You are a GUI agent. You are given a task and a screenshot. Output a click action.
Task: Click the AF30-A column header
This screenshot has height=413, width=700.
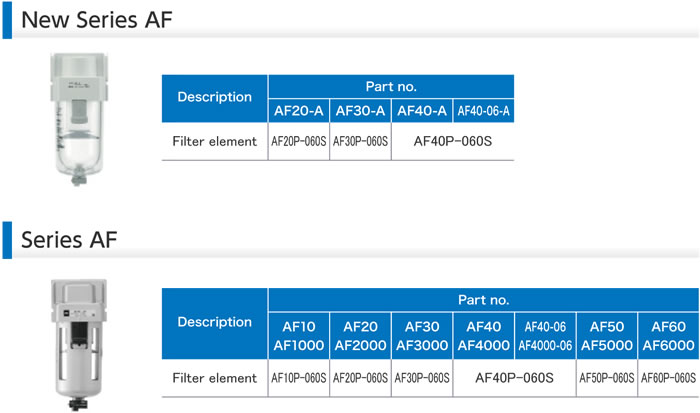coord(360,110)
